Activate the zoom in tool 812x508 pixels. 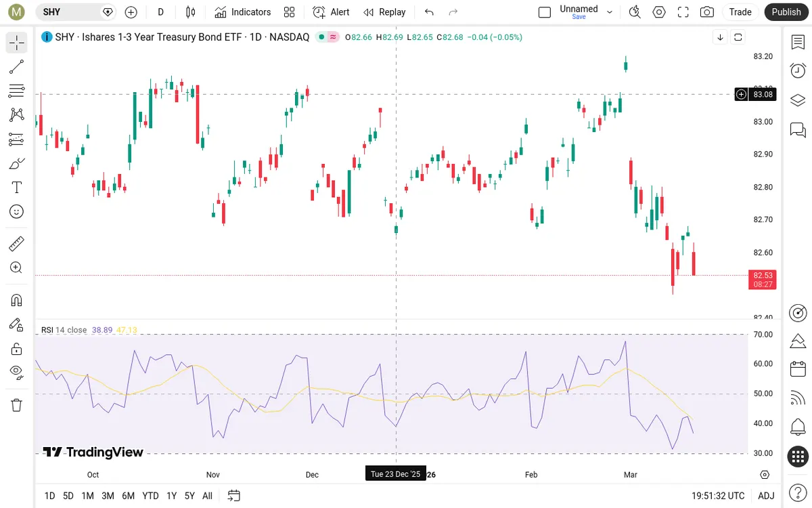(x=17, y=268)
